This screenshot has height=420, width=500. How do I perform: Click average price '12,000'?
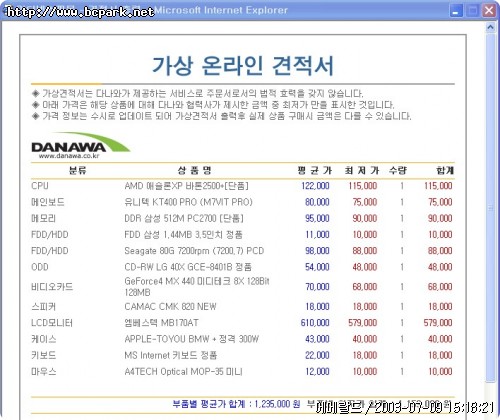point(317,371)
